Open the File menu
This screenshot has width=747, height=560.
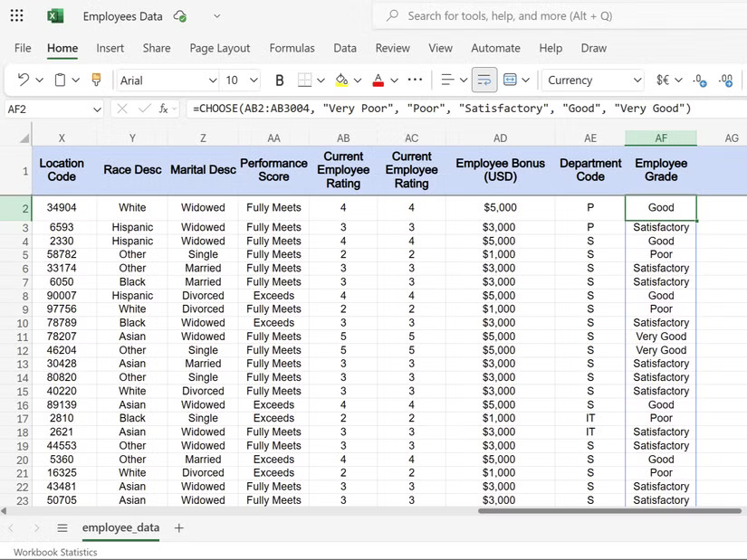click(22, 48)
